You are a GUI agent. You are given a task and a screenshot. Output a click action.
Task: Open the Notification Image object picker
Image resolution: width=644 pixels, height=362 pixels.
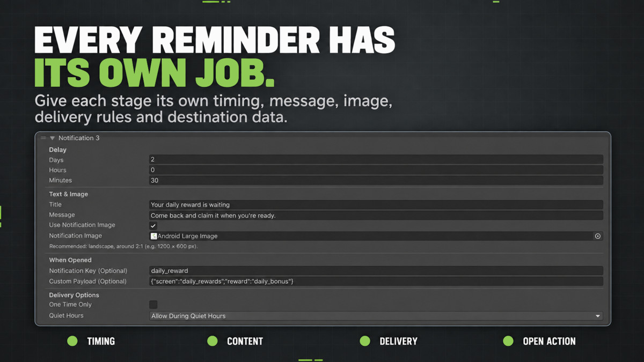tap(597, 236)
